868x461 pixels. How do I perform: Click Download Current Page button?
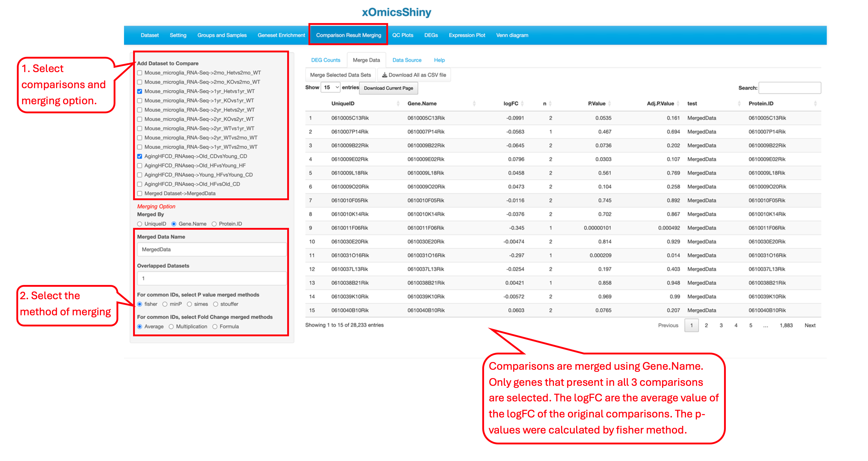click(x=389, y=88)
